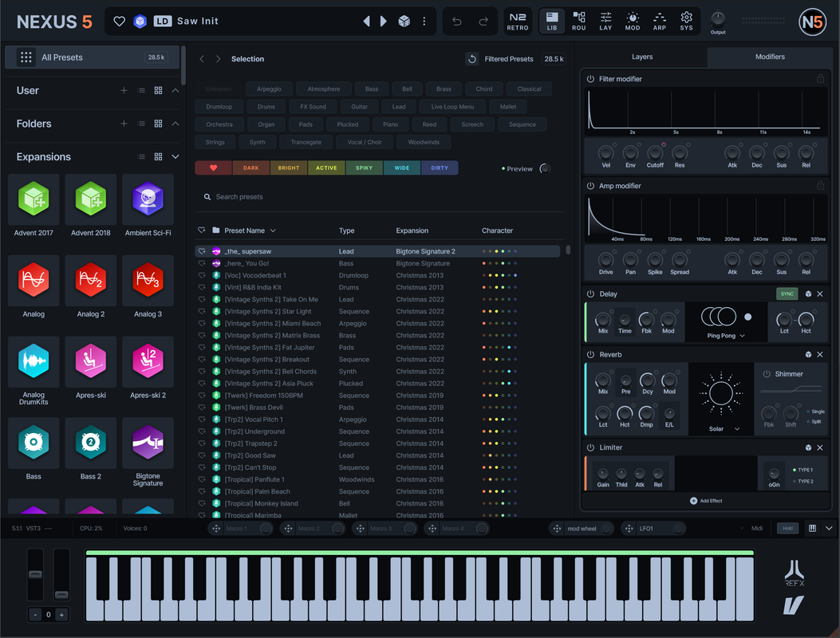Reset the filtered presets with refresh icon
This screenshot has height=638, width=840.
click(472, 59)
